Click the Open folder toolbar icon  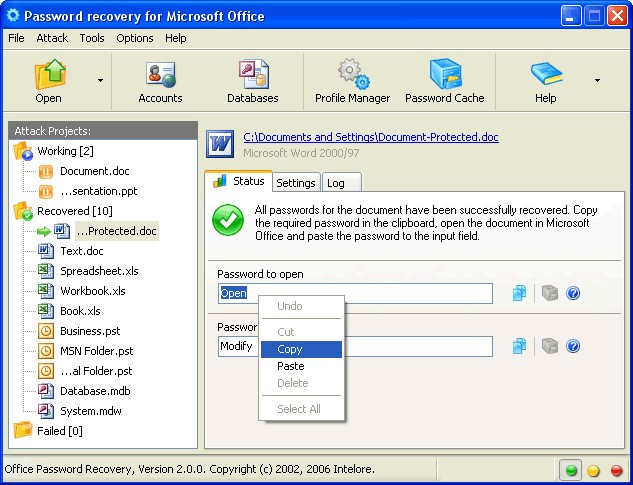(49, 73)
